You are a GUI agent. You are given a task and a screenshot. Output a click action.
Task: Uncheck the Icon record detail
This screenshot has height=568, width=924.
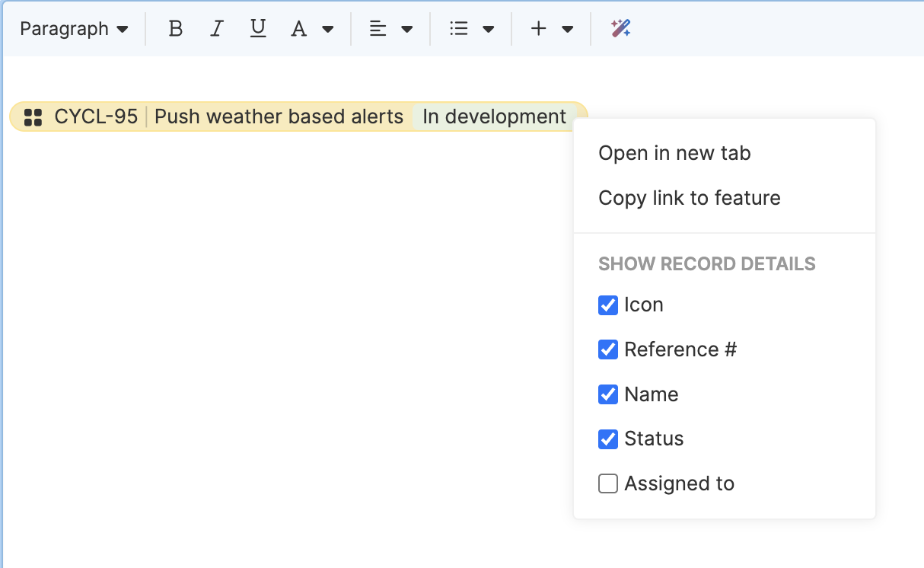click(x=608, y=305)
